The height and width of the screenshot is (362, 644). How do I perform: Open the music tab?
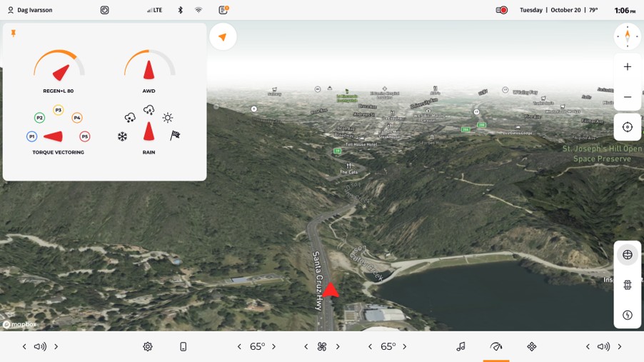pos(461,346)
